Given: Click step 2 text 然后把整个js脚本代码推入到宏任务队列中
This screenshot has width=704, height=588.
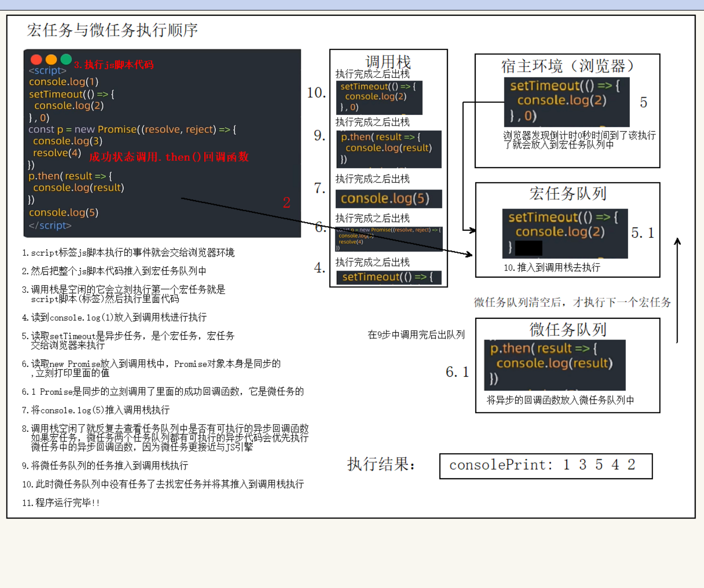Looking at the screenshot, I should [x=114, y=271].
